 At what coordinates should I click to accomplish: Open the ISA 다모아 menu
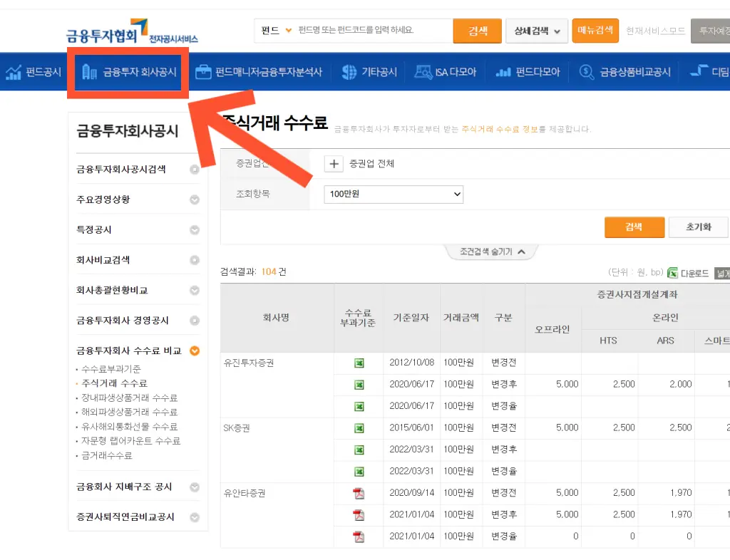446,72
